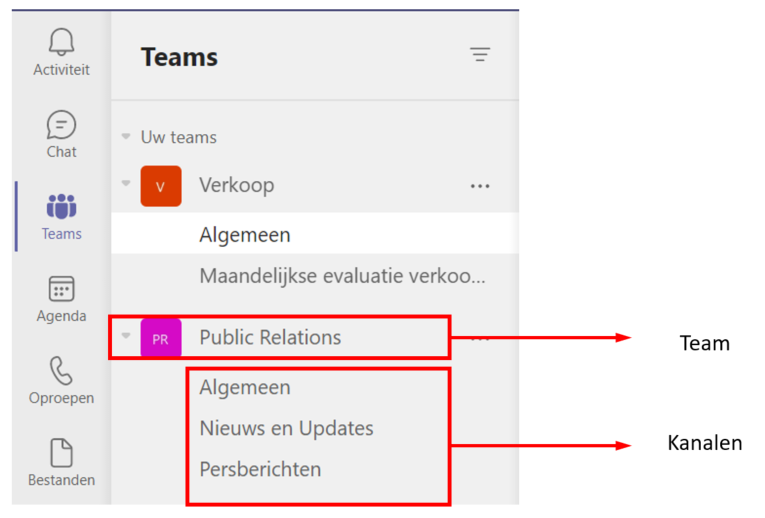Image resolution: width=765 pixels, height=518 pixels.
Task: Open the Bestanden file icon
Action: tap(61, 452)
